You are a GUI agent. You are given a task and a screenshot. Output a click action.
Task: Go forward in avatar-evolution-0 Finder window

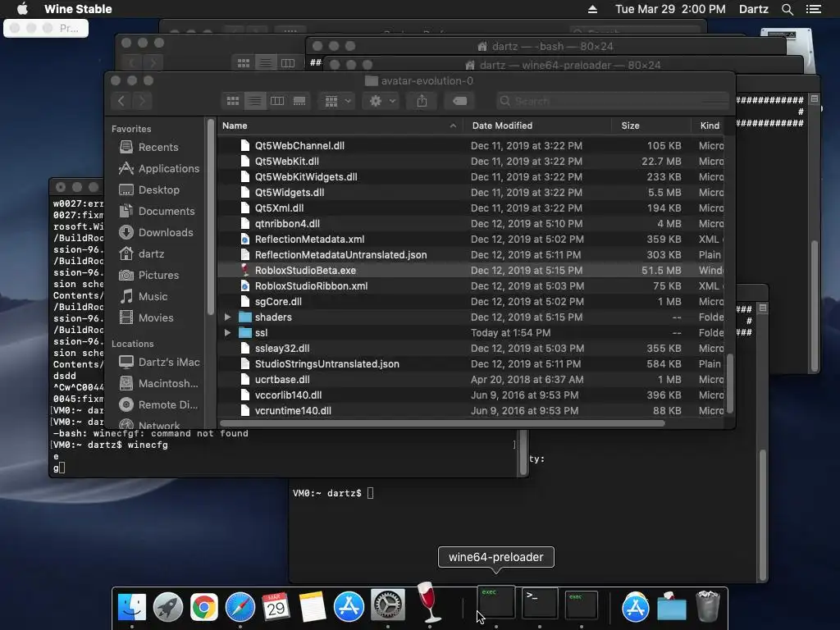pos(143,101)
